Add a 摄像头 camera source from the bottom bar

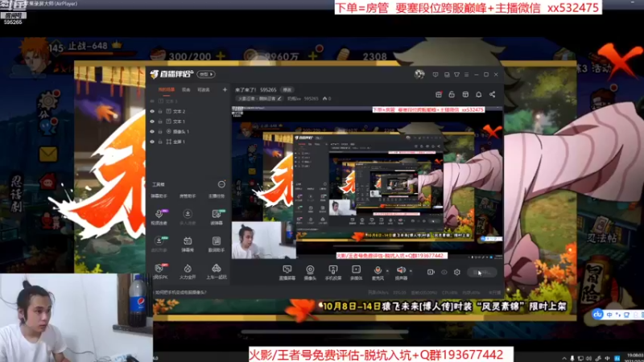pos(310,272)
